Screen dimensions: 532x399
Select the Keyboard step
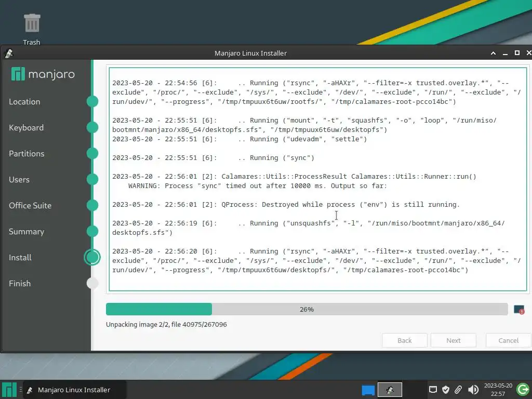(x=26, y=128)
